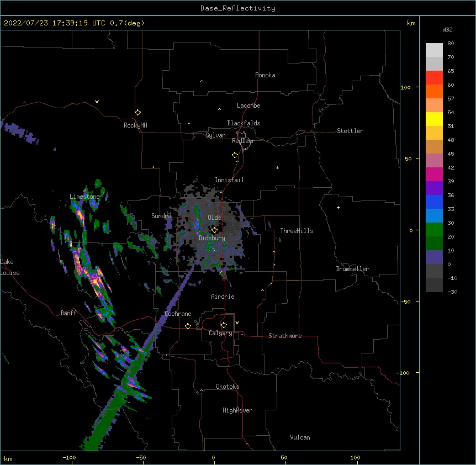Click the km unit label at top right
Screen dimensions: 476x465
[411, 23]
